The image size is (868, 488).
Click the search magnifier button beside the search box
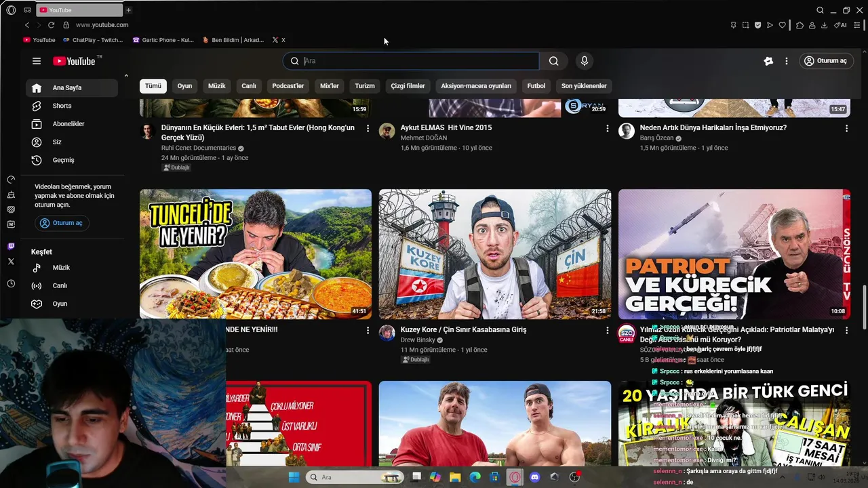[x=554, y=61]
